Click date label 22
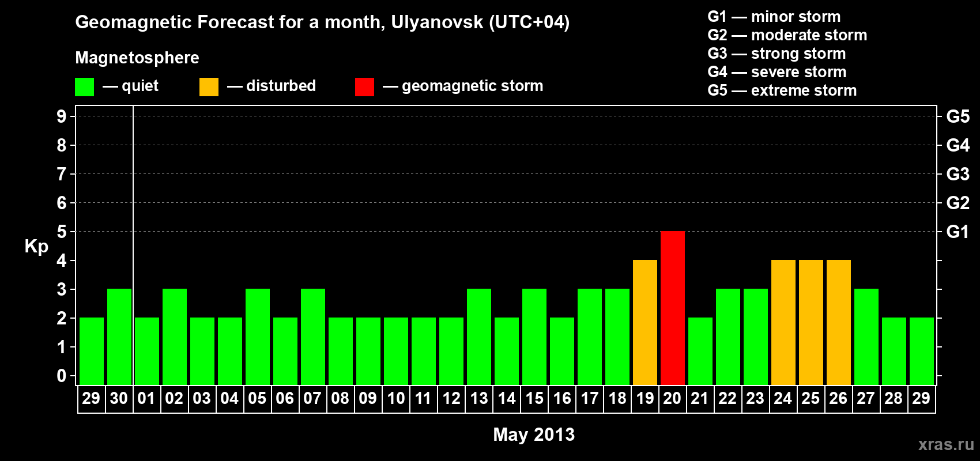Screen dimensions: 980x461 click(728, 399)
